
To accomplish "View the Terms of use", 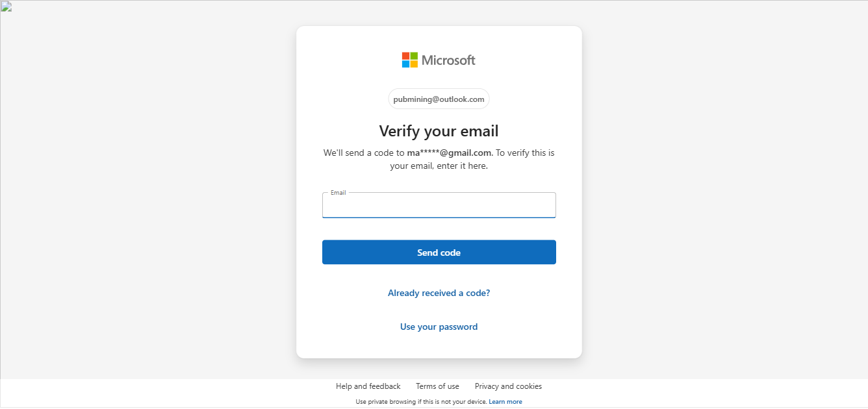I will 437,386.
